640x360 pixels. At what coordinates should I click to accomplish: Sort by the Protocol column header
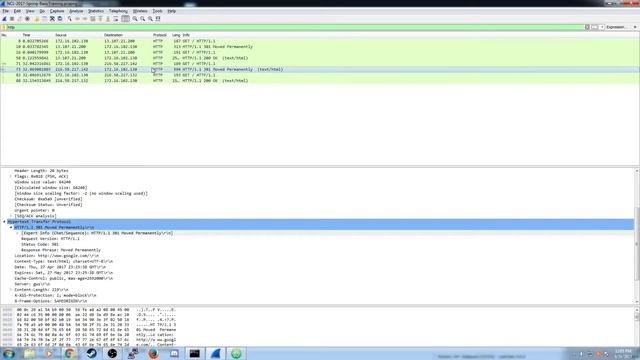pos(160,35)
